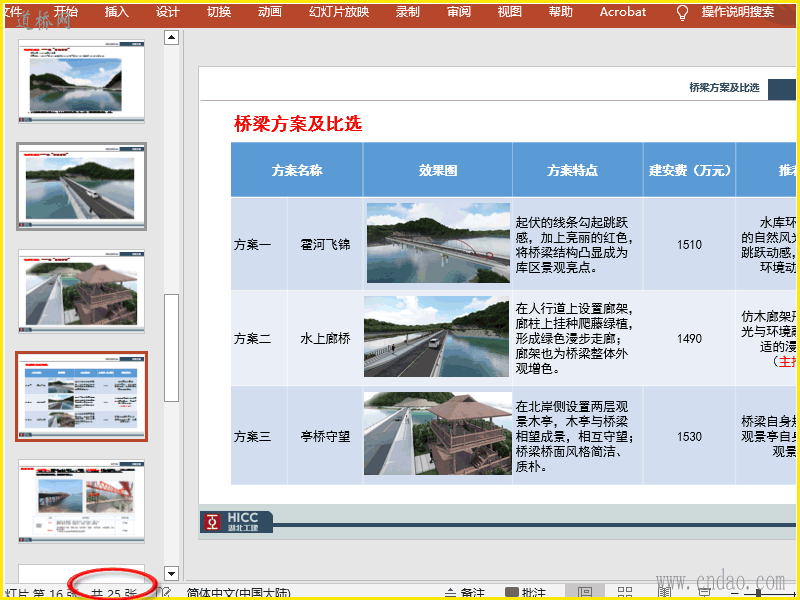
Task: Click the lightbulb Tell Me icon
Action: coord(683,13)
